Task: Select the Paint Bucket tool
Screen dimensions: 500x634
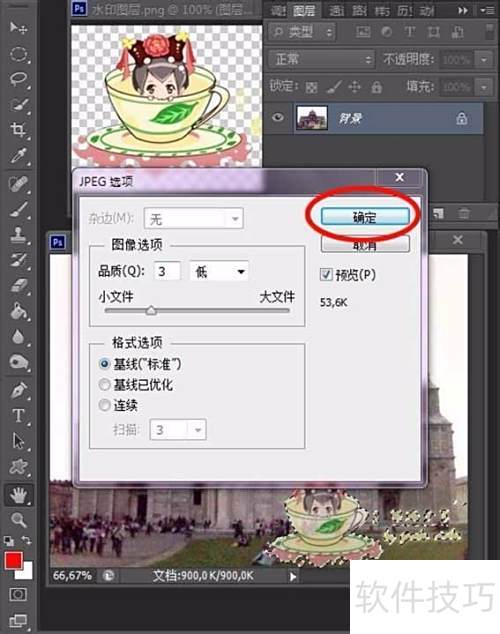Action: tap(18, 311)
